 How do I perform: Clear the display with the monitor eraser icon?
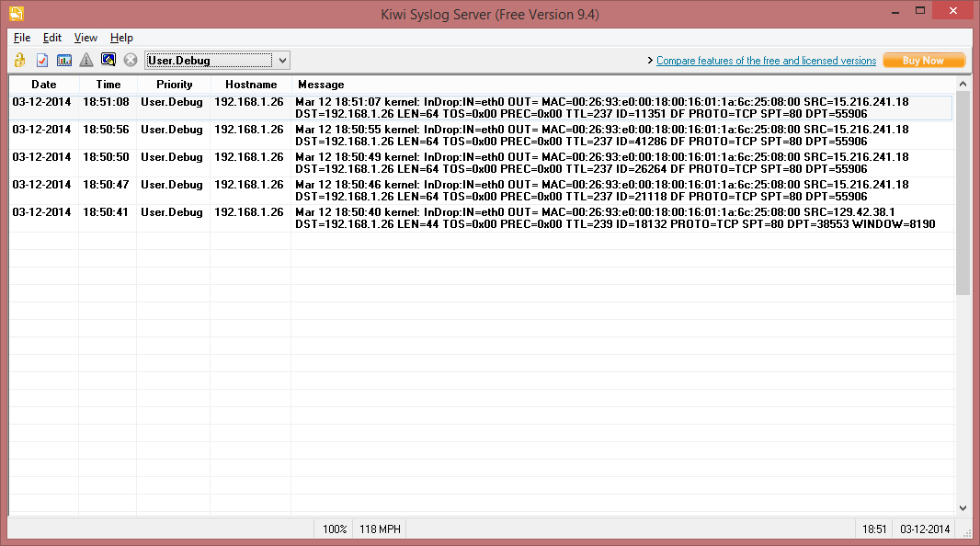click(108, 60)
